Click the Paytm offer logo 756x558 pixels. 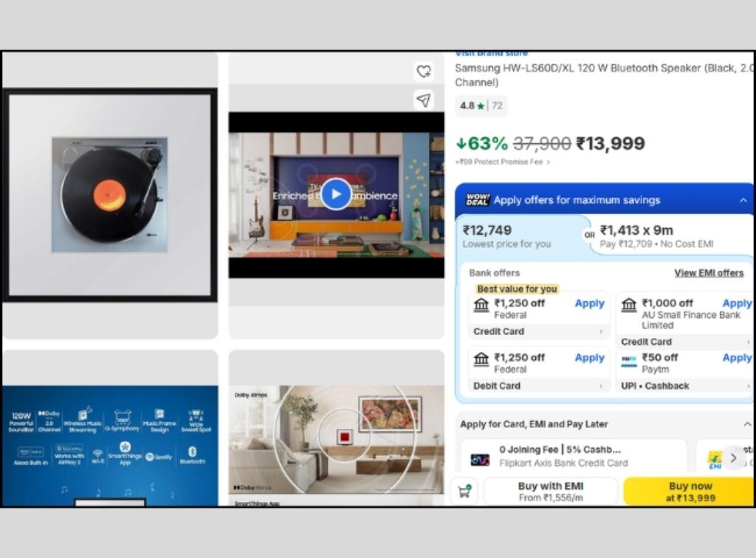629,360
